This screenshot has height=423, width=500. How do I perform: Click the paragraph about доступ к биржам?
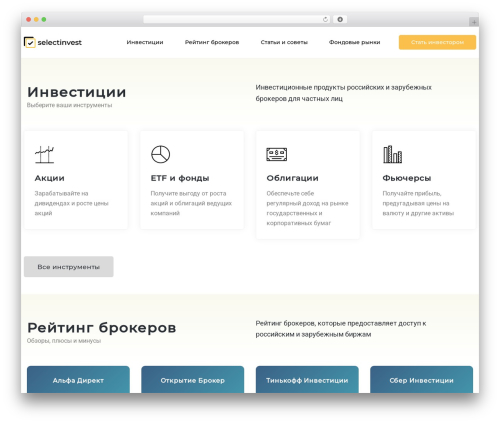[341, 329]
